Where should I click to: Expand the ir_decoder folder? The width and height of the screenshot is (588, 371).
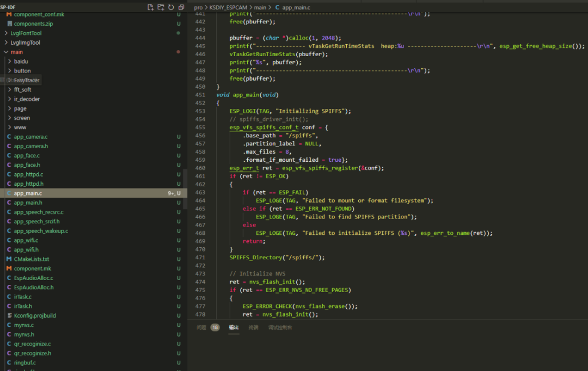click(27, 99)
